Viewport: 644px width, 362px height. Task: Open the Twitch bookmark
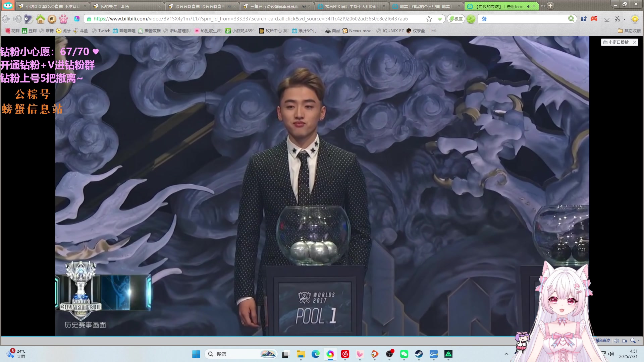[101, 31]
